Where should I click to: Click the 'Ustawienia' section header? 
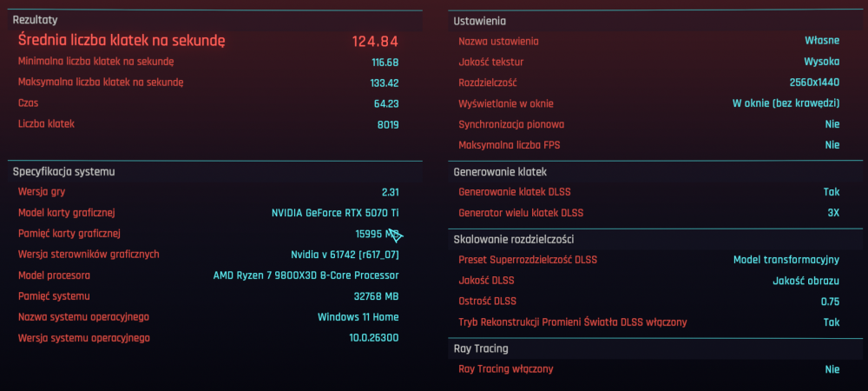[x=479, y=22]
